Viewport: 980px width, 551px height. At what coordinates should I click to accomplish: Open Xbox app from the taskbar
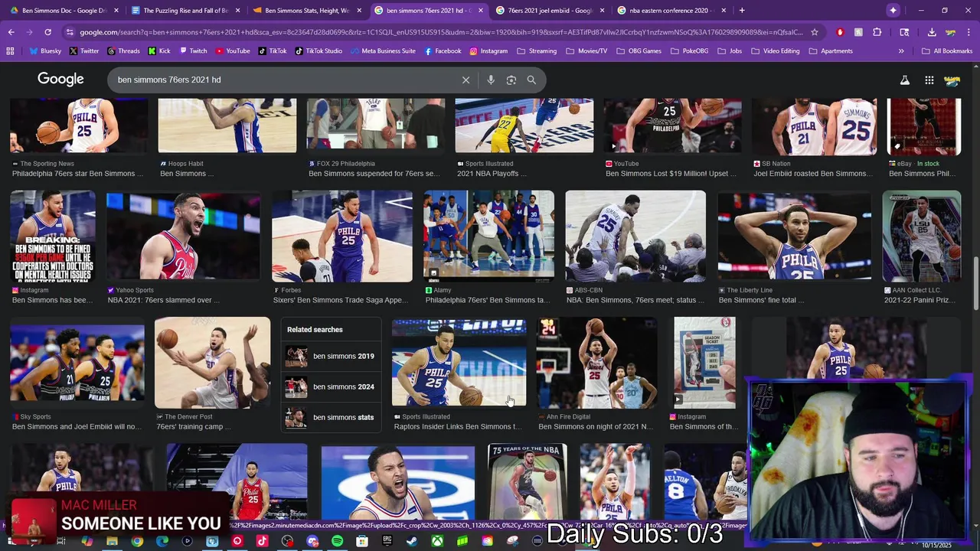click(437, 541)
